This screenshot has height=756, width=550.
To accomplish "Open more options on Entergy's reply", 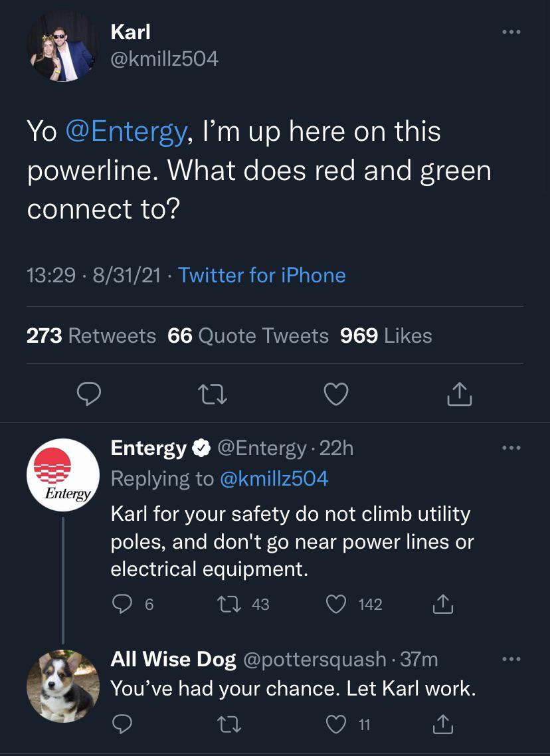I will (x=511, y=449).
